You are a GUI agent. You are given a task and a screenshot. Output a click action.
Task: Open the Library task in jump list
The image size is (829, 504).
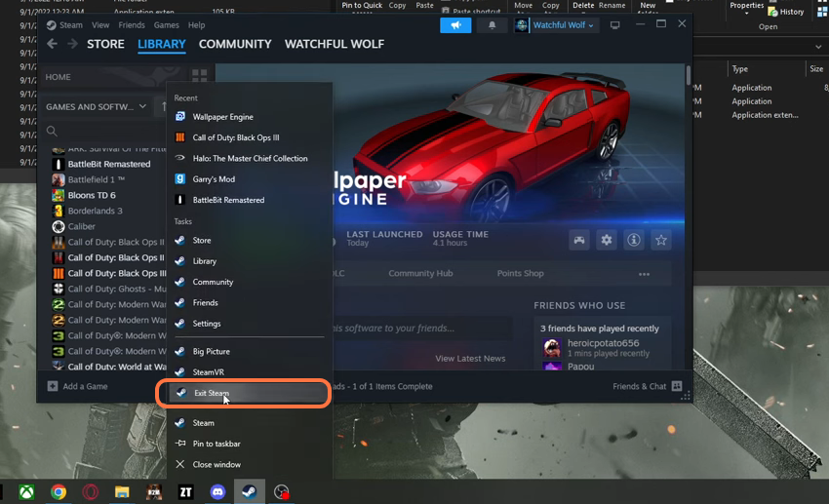click(250, 261)
